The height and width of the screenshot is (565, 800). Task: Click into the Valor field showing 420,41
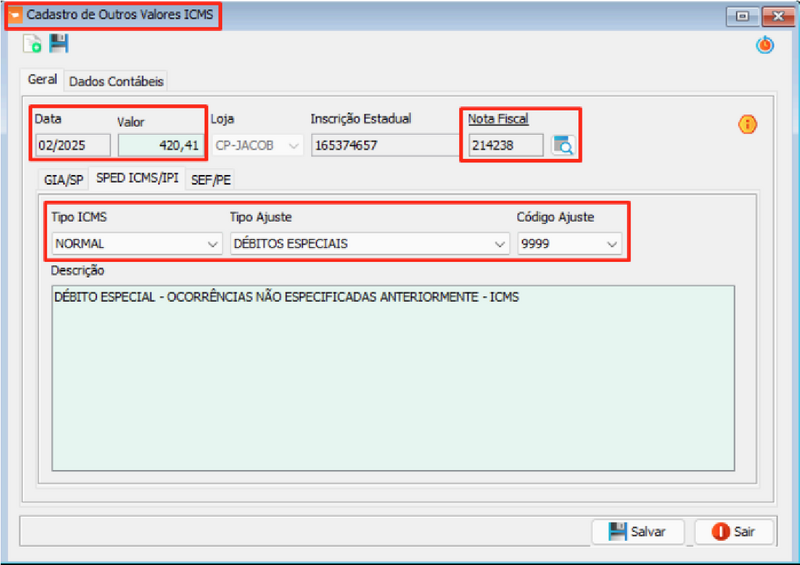coord(160,146)
